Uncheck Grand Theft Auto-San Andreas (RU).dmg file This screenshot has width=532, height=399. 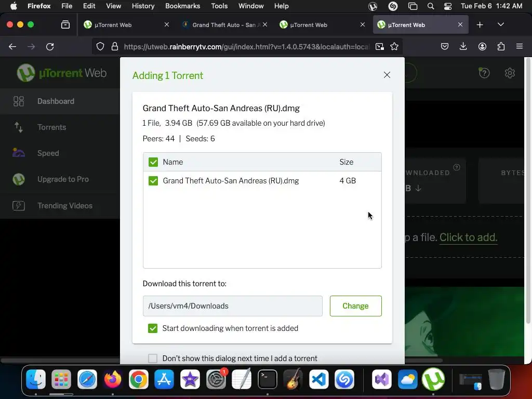tap(153, 181)
